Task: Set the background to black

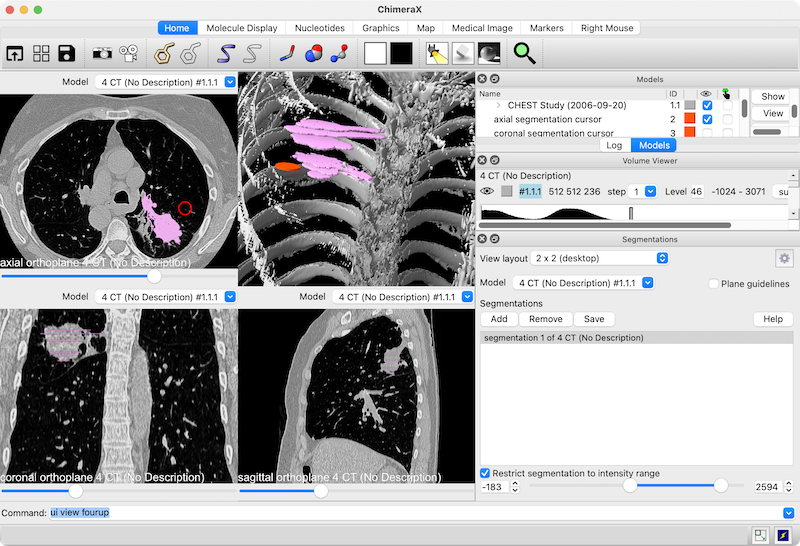Action: (x=401, y=53)
